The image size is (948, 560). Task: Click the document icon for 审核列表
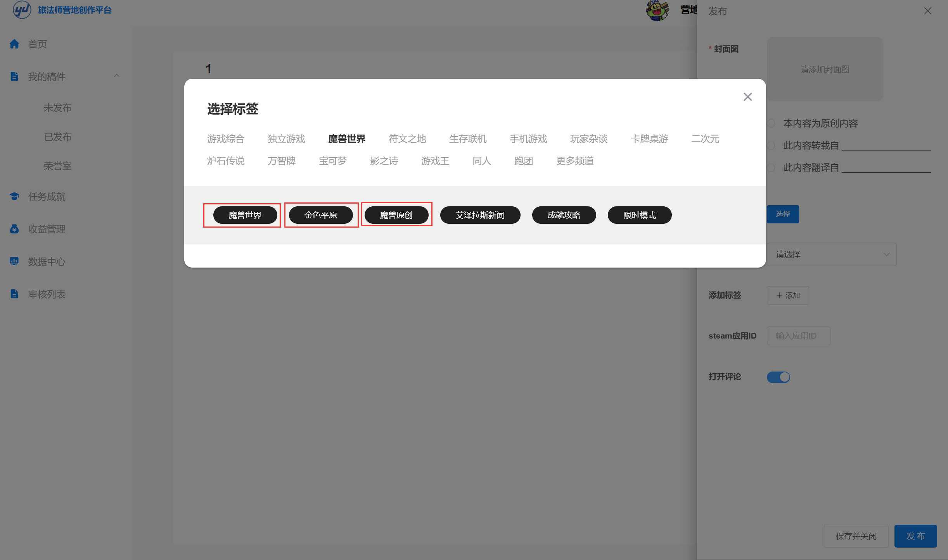14,294
